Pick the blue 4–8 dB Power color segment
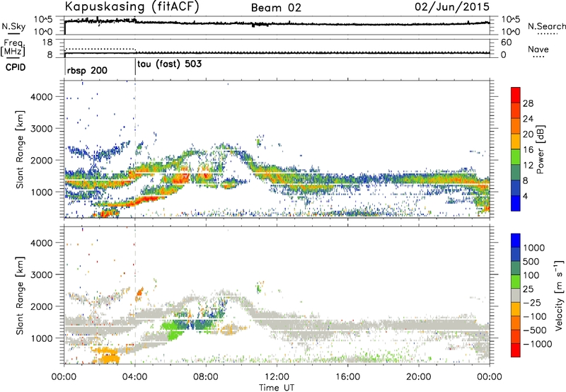566x392 pixels. point(516,188)
